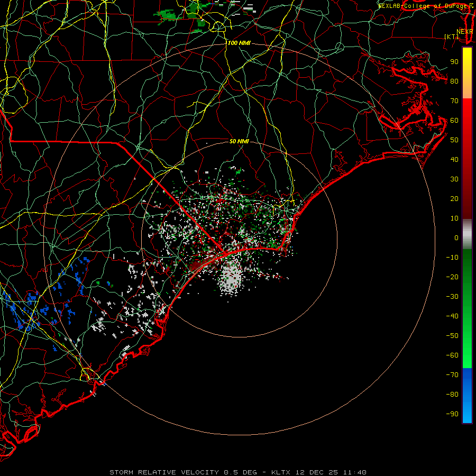The image size is (476, 476).
Task: Click the 0.5 DEG elevation text in the footer
Action: [240, 472]
